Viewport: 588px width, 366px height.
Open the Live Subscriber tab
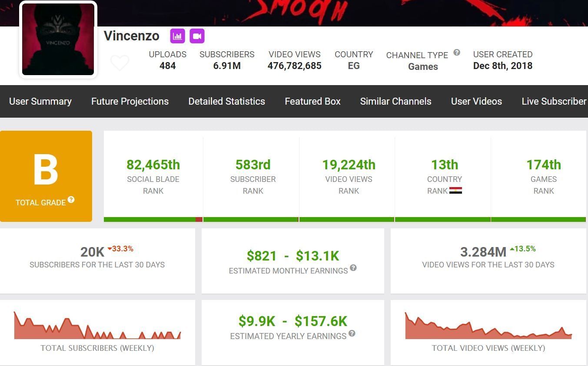[x=554, y=101]
